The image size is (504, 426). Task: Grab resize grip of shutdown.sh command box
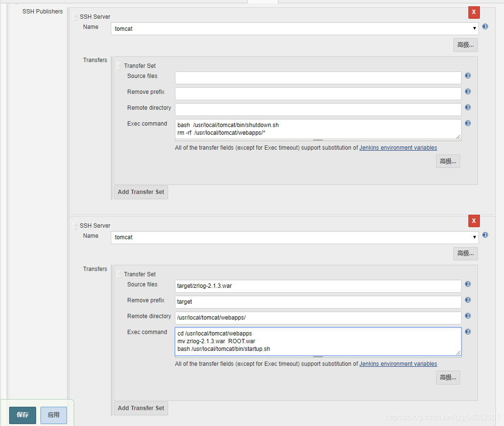(x=458, y=137)
